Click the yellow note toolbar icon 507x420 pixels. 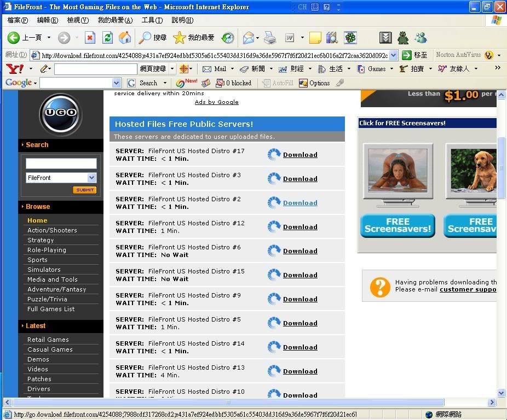point(315,38)
